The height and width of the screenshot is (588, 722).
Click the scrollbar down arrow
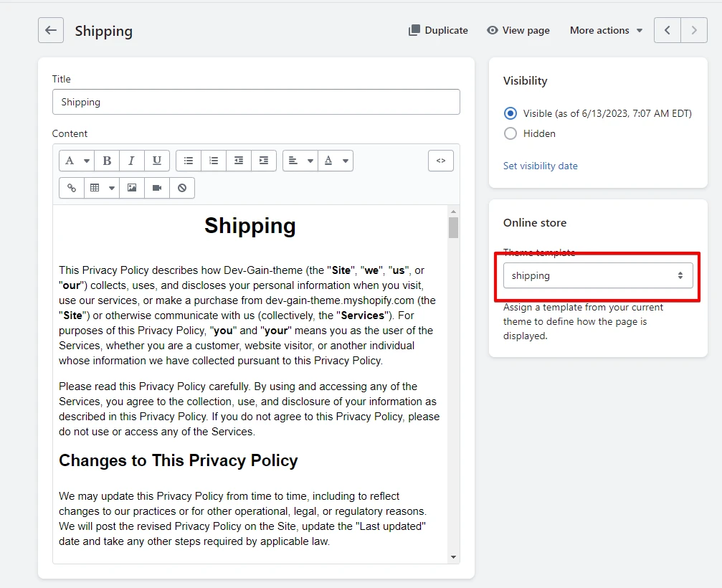tap(454, 557)
